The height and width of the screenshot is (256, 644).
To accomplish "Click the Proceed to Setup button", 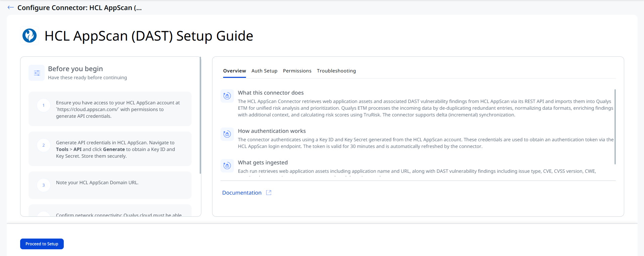I will [42, 244].
